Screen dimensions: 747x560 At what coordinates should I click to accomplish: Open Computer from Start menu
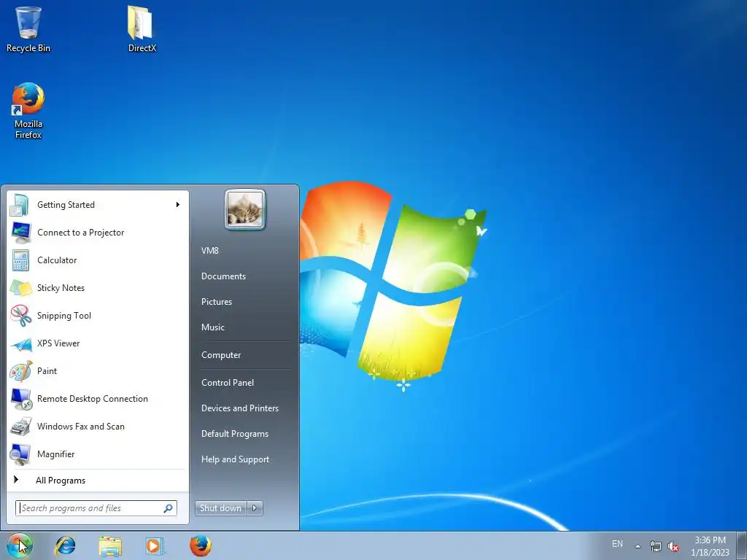[x=221, y=355]
